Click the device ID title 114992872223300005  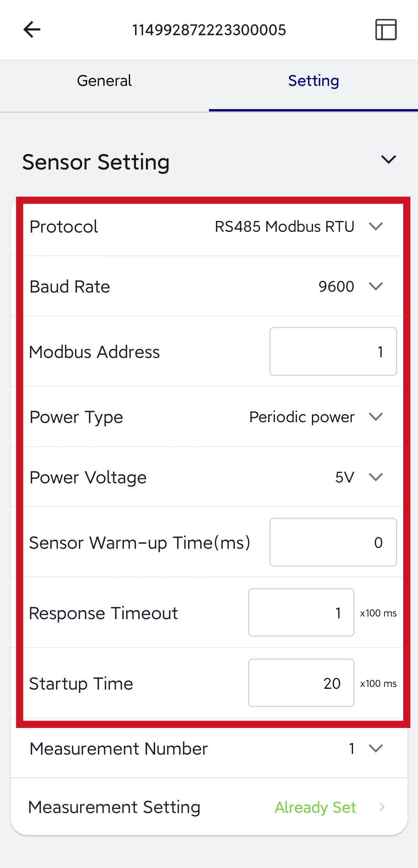(209, 30)
